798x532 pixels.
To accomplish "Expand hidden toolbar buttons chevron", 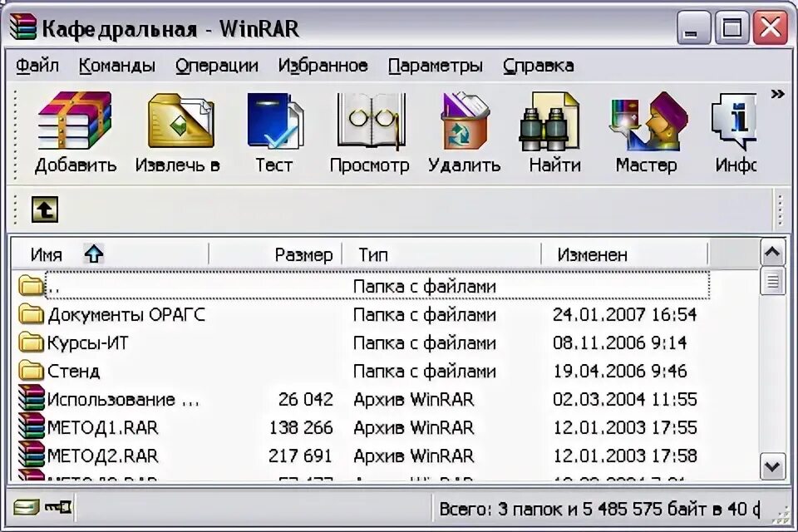I will (x=777, y=94).
